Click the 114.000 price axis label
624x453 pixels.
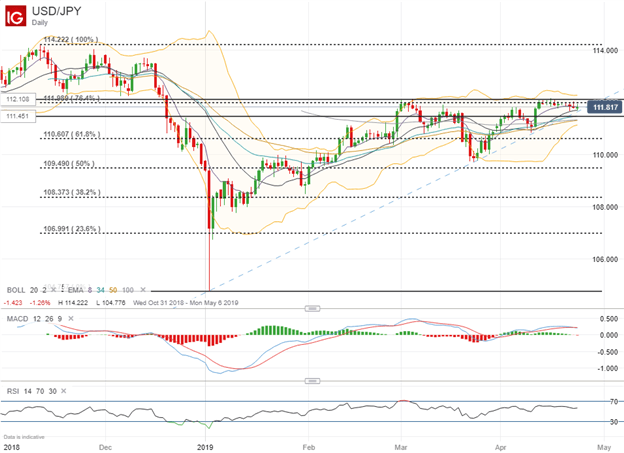[x=605, y=51]
